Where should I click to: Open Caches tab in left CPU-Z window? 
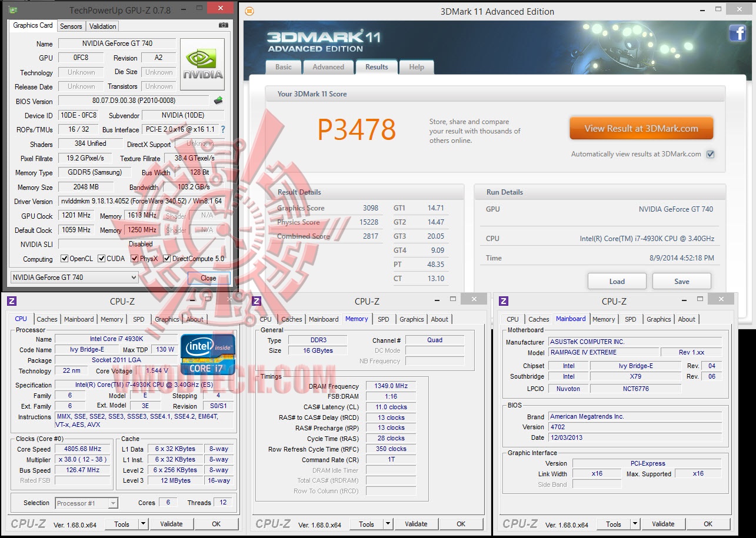tap(47, 319)
